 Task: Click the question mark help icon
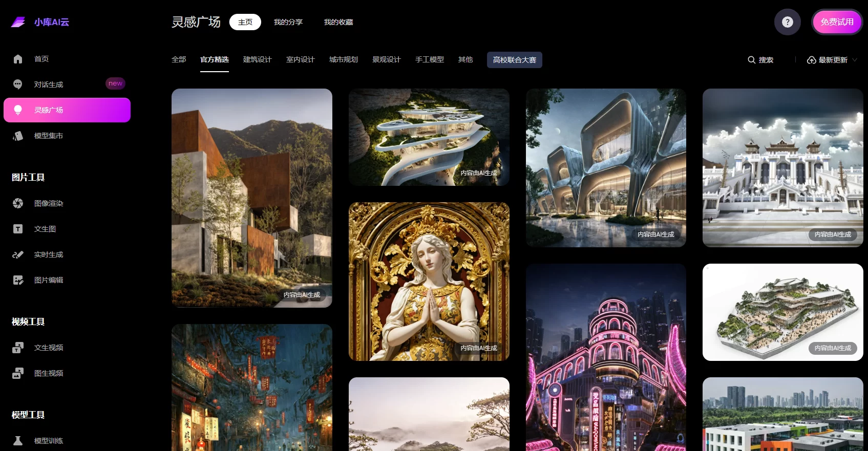pos(787,22)
